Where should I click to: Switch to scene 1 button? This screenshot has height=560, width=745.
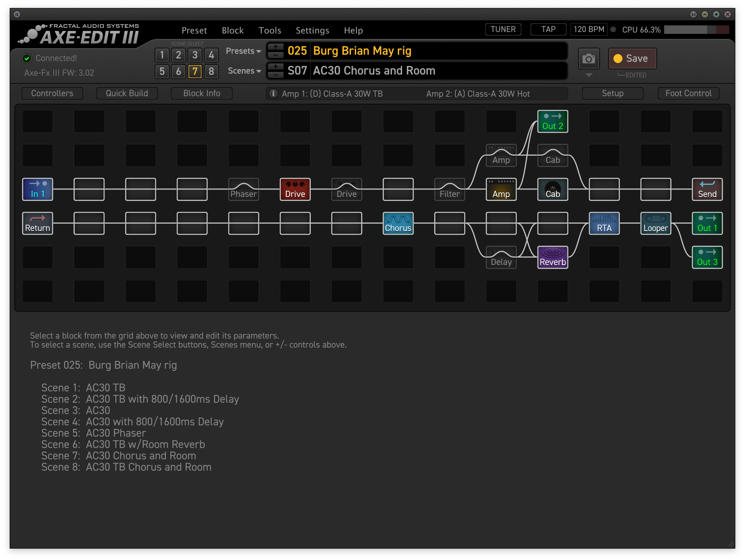[x=162, y=55]
